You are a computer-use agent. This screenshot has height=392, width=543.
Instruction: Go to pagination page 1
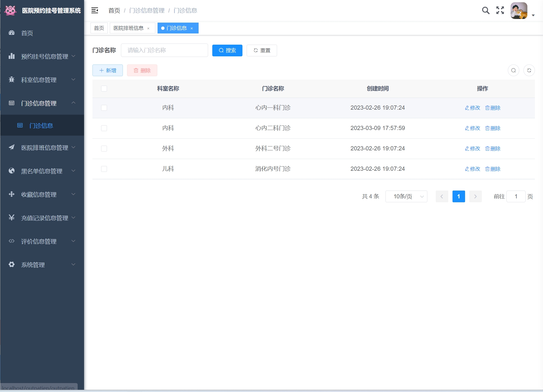[x=459, y=196]
